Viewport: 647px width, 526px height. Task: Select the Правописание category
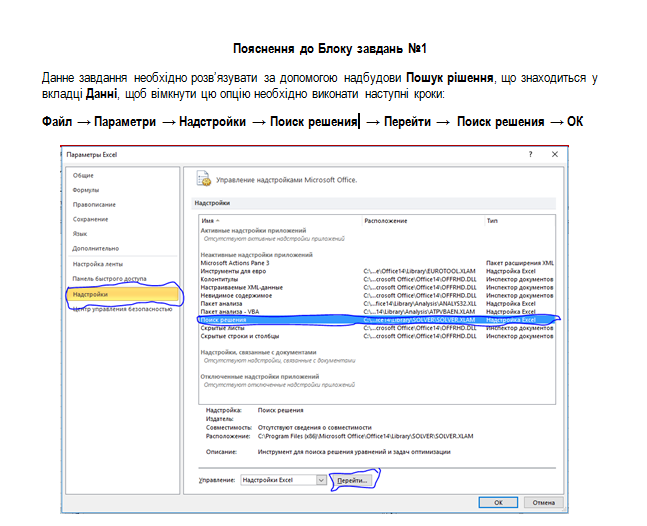click(94, 204)
